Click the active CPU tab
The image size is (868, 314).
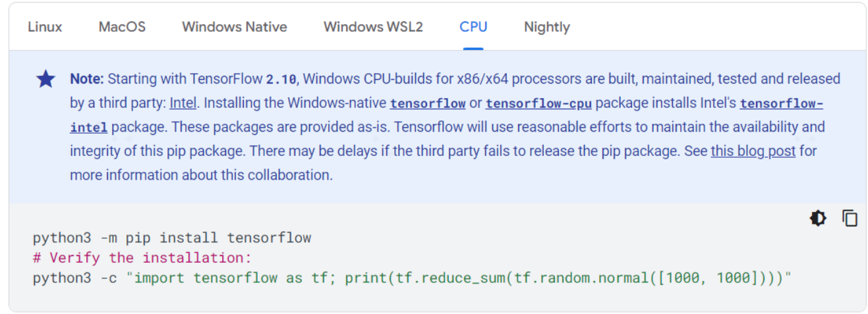point(473,27)
